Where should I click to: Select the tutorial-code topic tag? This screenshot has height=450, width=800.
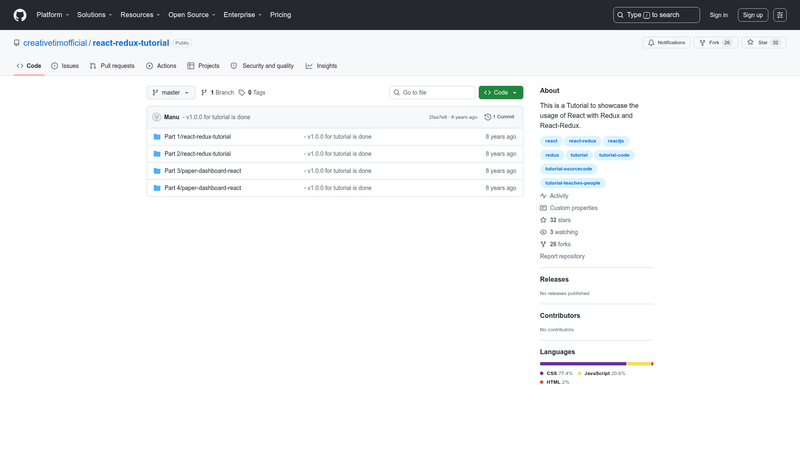tap(614, 155)
